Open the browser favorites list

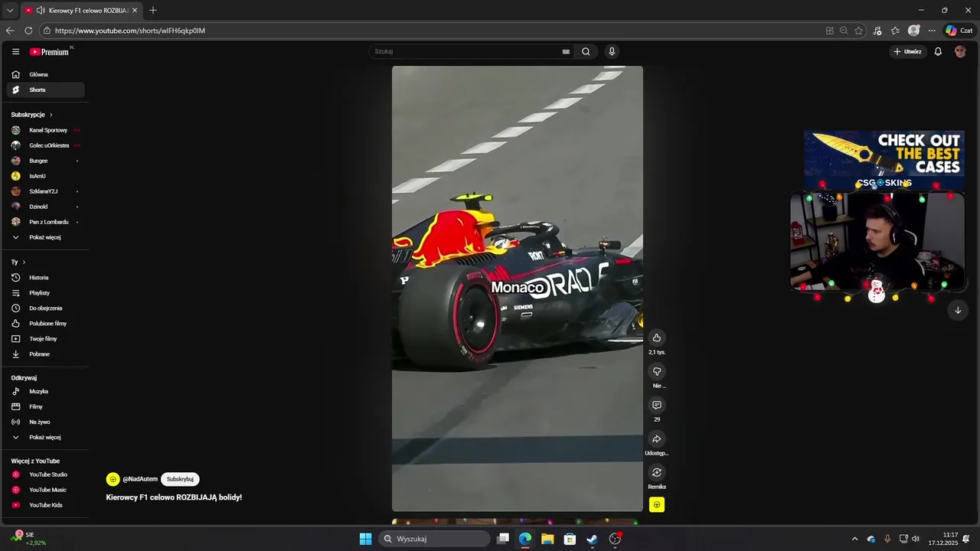(x=895, y=31)
